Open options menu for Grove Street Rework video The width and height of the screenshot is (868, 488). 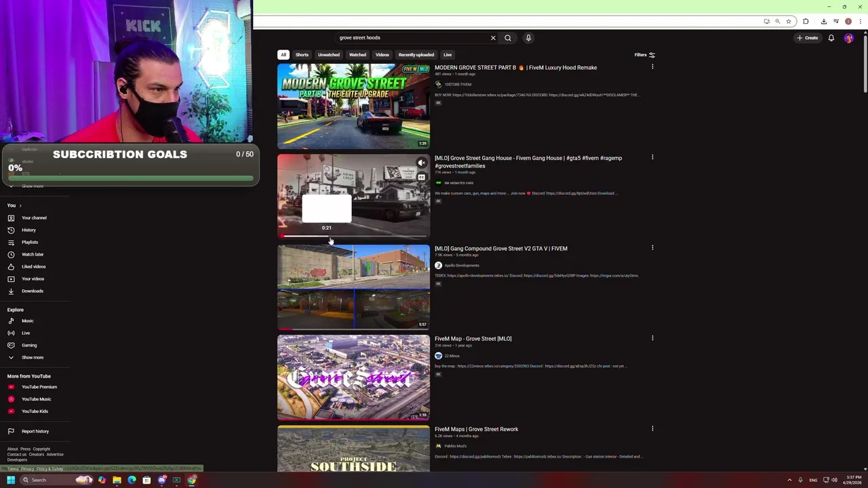[x=652, y=428]
